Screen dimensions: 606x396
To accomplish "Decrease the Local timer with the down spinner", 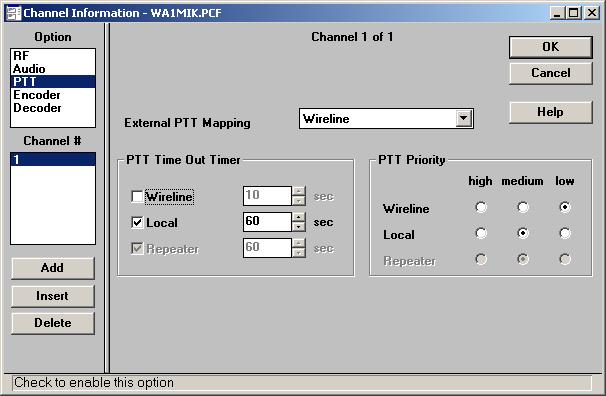I will click(x=298, y=226).
